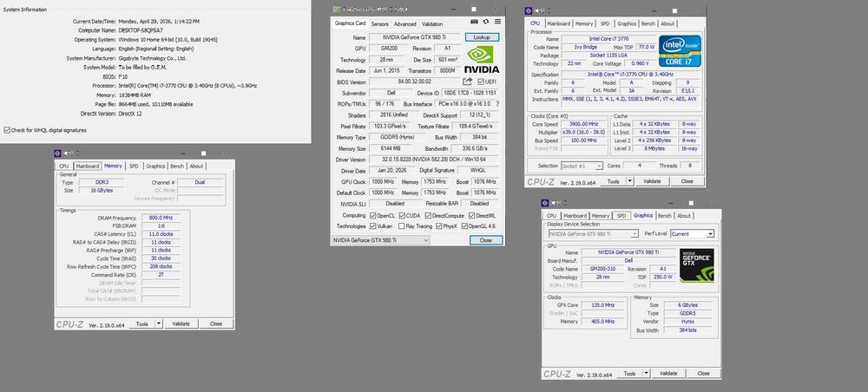Open the GPU-Z hamburger menu icon
Viewport: 868px width, 392px height.
(x=497, y=22)
